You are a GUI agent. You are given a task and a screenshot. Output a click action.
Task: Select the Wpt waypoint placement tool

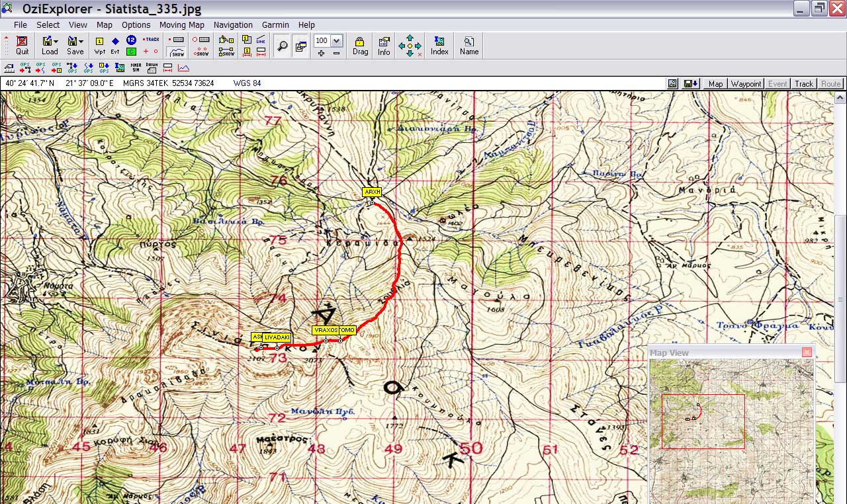tap(100, 45)
